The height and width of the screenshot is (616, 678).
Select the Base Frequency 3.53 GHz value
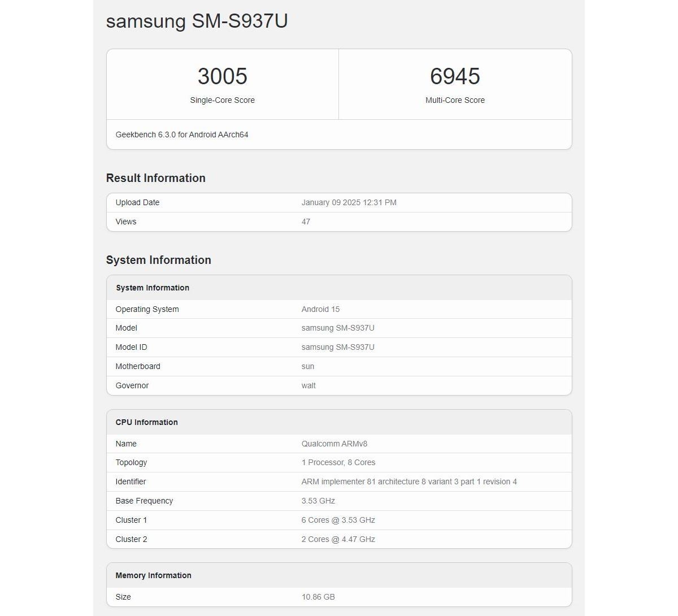[318, 501]
